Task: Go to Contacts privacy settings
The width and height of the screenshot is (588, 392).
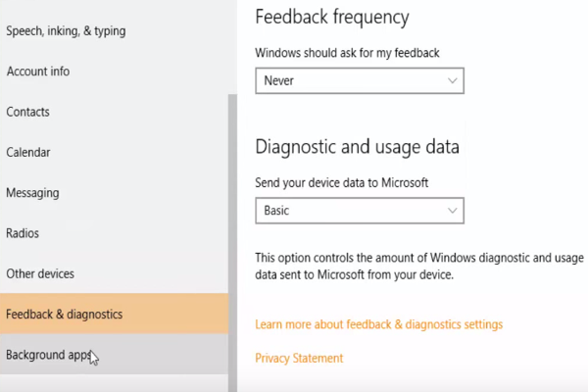Action: coord(27,112)
